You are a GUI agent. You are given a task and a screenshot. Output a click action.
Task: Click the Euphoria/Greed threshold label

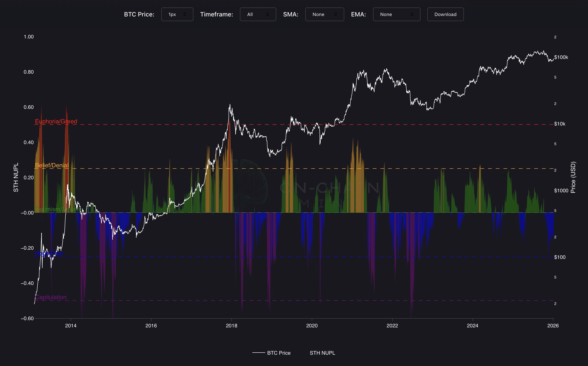[56, 121]
